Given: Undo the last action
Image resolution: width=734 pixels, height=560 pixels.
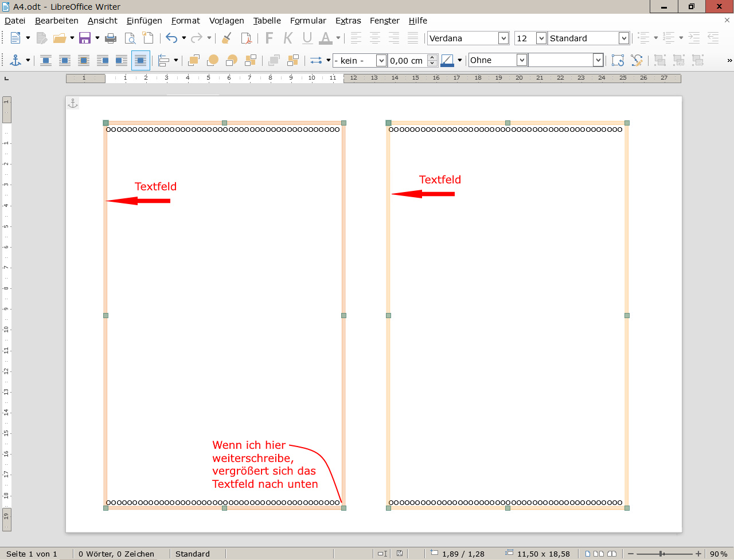Looking at the screenshot, I should tap(171, 38).
